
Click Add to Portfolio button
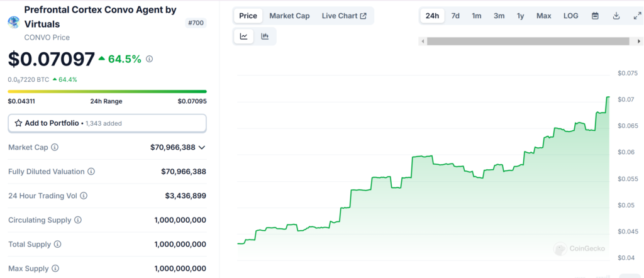pyautogui.click(x=107, y=123)
